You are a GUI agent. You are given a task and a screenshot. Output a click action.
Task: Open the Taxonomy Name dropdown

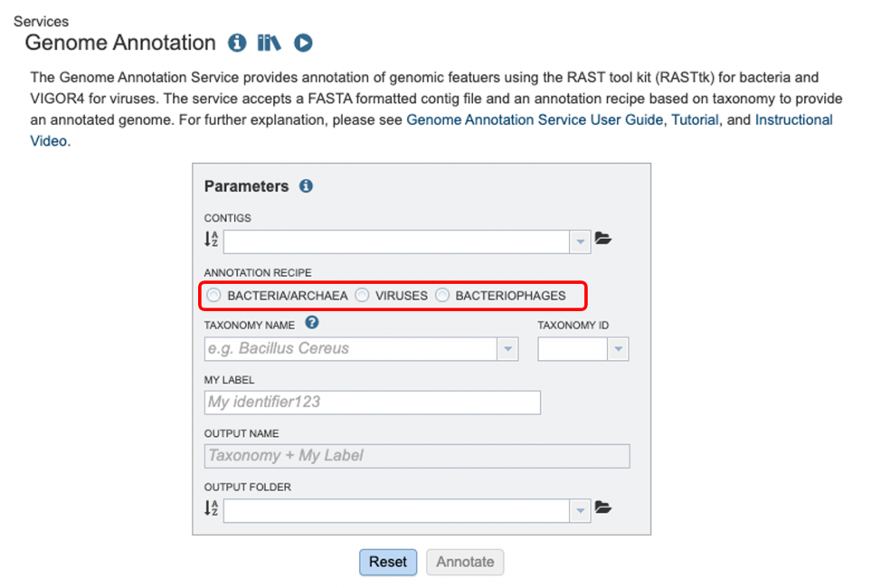[508, 348]
